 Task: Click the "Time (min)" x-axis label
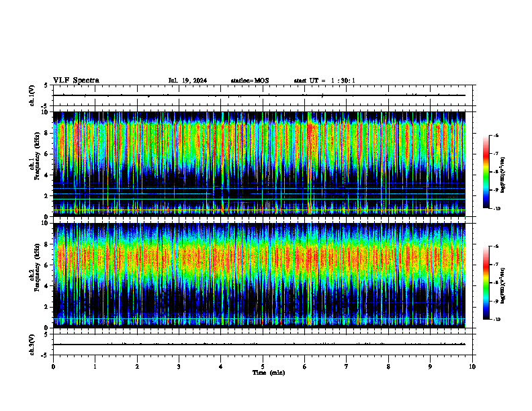point(269,373)
